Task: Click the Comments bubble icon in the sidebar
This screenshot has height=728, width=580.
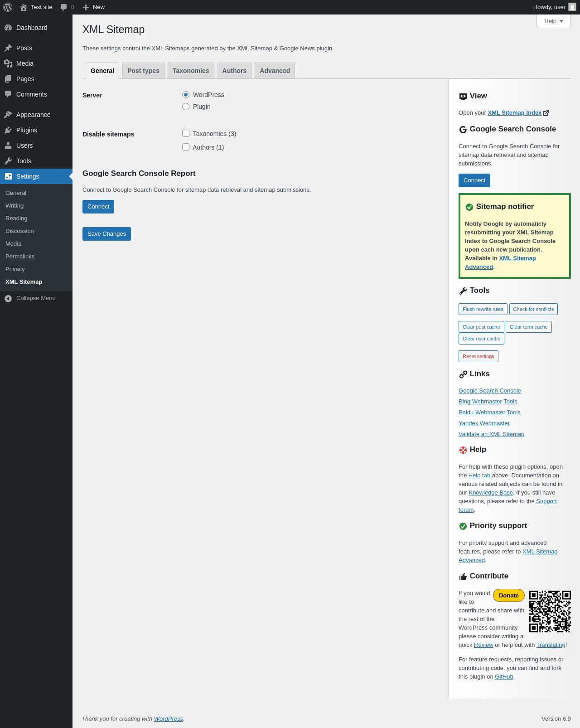Action: point(8,94)
